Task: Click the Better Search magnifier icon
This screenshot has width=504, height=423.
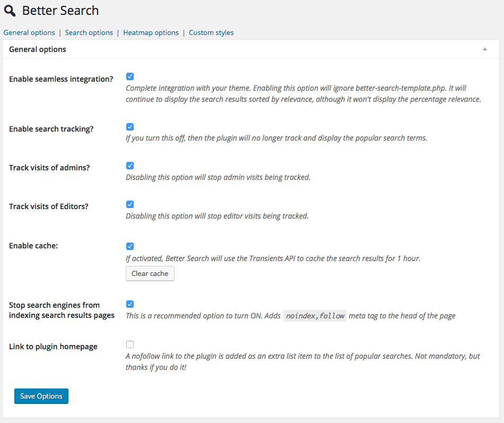Action: coord(10,11)
